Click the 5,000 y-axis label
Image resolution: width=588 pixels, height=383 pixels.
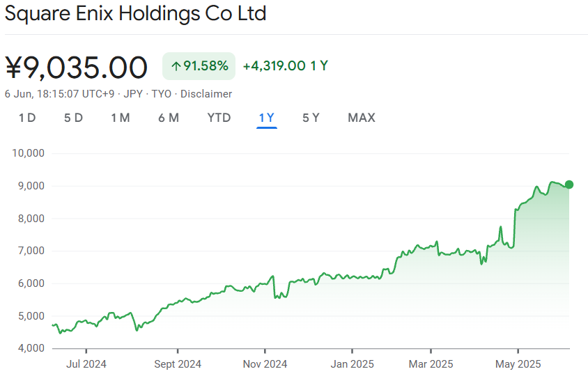pos(31,316)
